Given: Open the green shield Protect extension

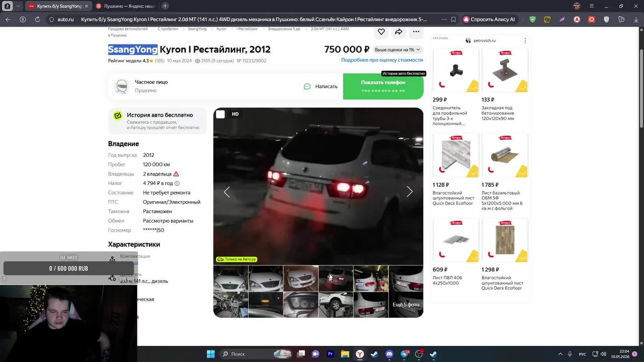Looking at the screenshot, I should coord(532,20).
